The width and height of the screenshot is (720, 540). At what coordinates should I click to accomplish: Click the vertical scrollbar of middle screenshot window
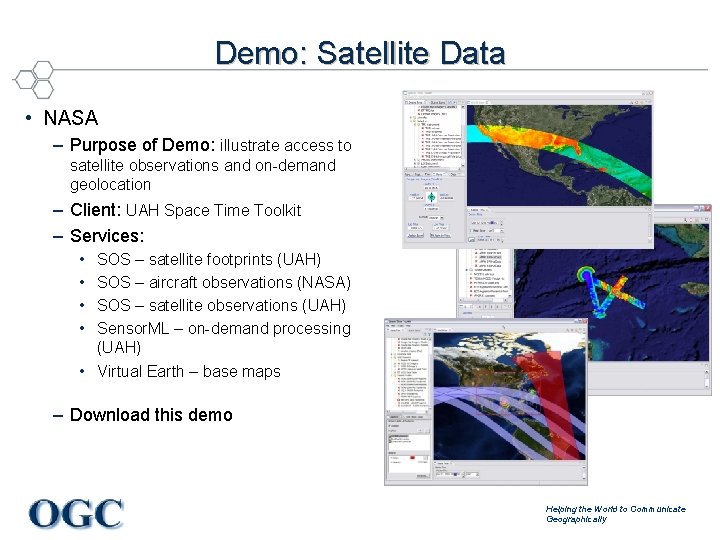(x=708, y=377)
